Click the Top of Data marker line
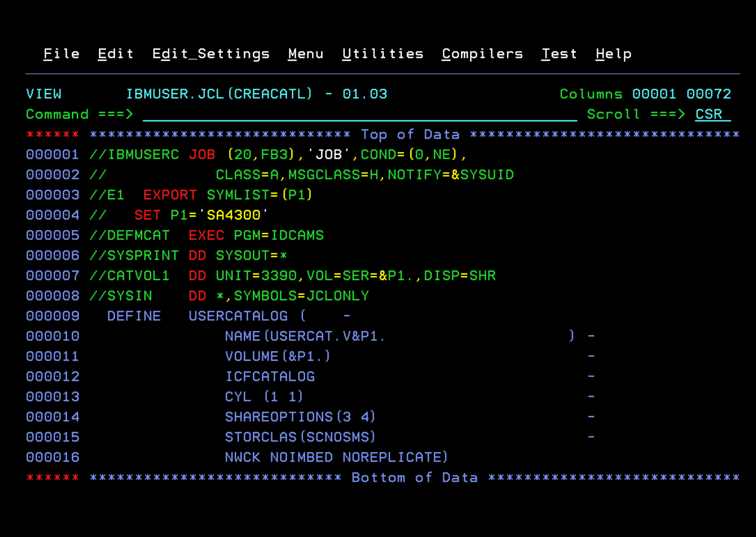 tap(410, 134)
